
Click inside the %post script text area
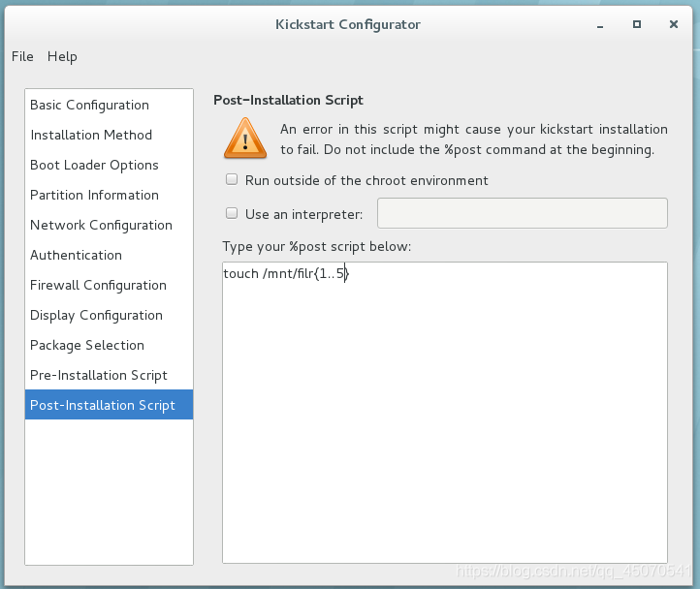[x=445, y=413]
